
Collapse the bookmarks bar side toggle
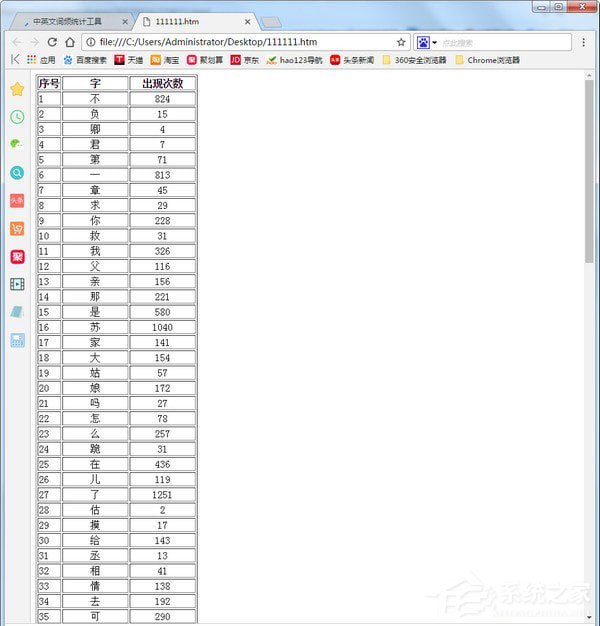click(x=15, y=60)
